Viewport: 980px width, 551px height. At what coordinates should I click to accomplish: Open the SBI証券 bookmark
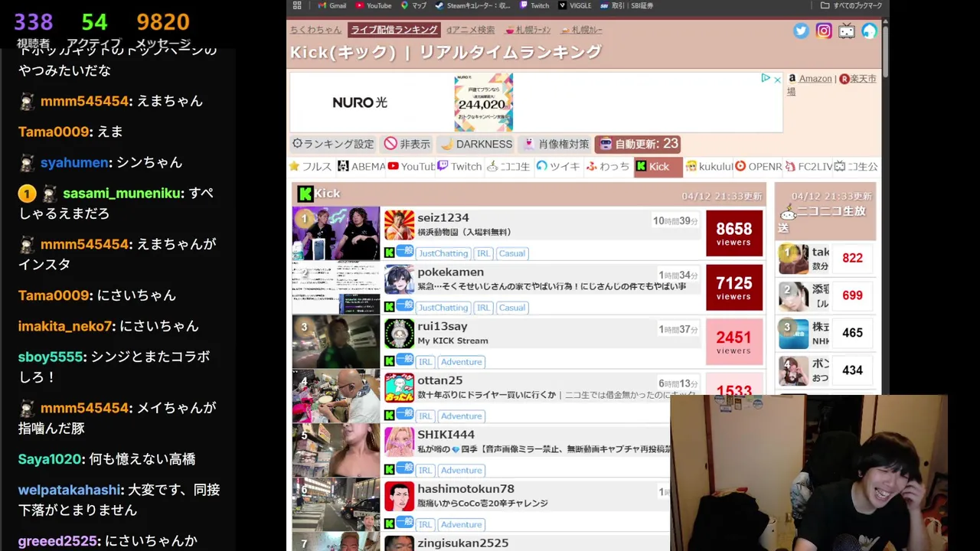(x=627, y=5)
